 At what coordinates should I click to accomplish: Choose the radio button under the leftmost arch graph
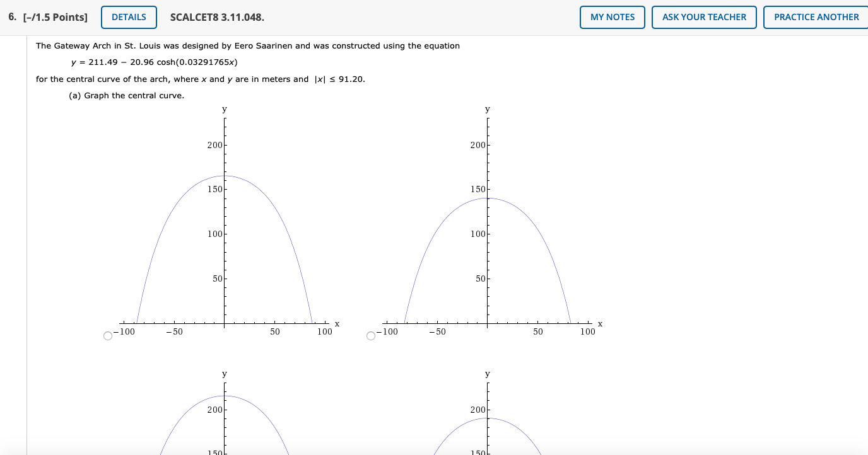[107, 336]
